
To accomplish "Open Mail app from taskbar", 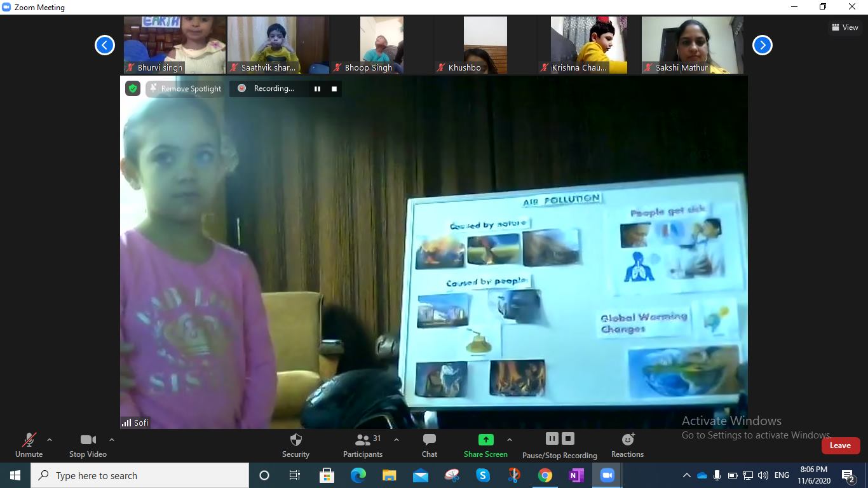I will [421, 475].
